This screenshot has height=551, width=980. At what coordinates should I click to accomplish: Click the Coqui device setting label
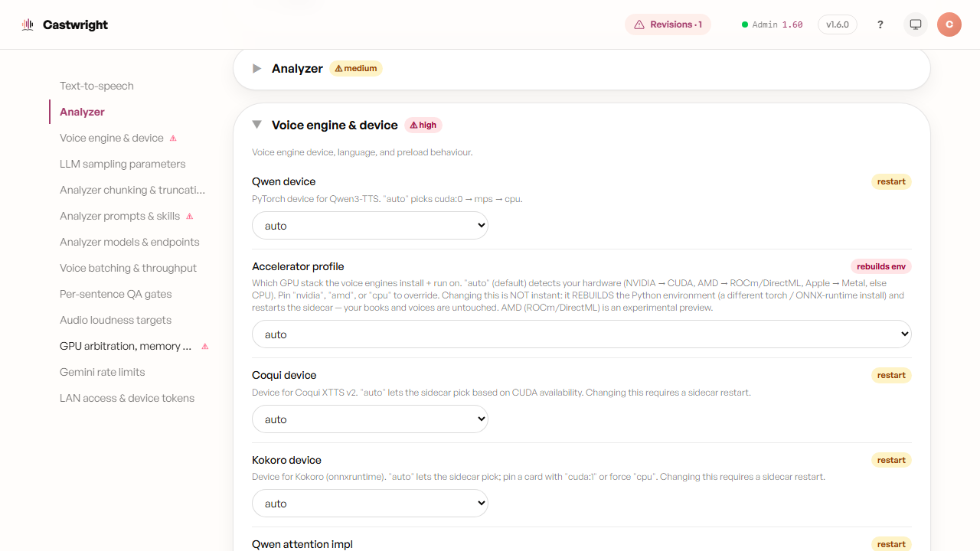(x=284, y=375)
